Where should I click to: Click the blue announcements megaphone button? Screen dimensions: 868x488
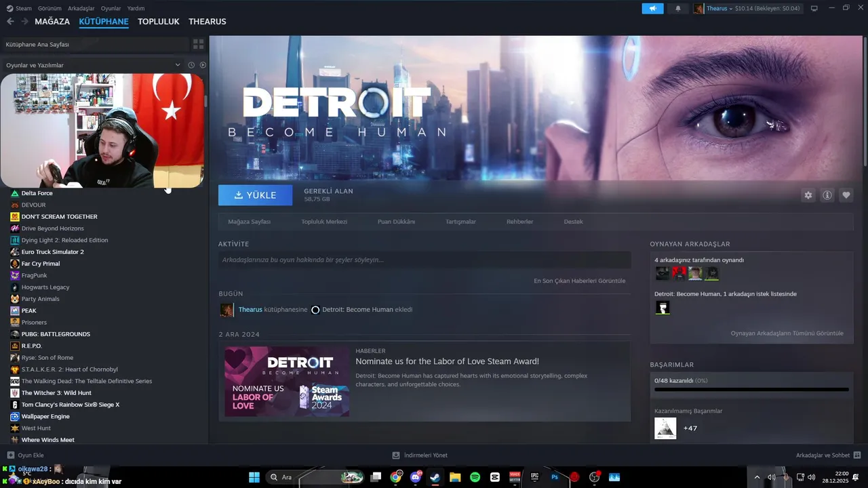652,8
